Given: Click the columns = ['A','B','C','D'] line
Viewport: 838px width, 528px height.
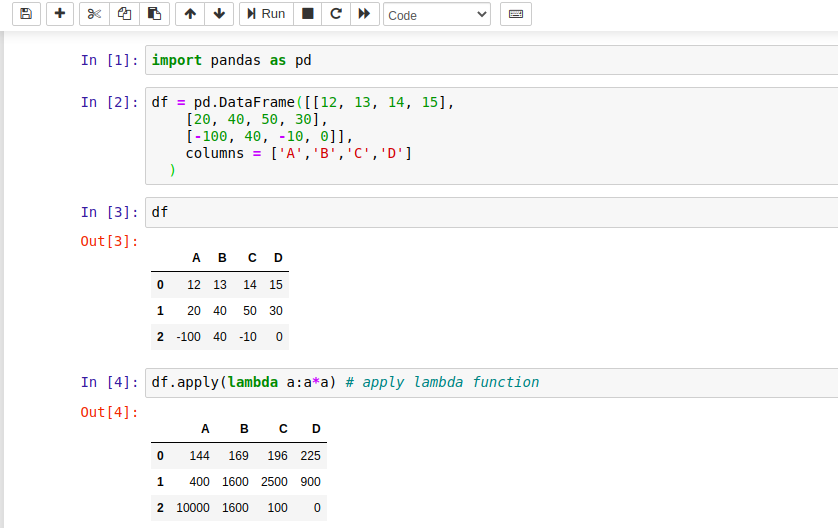Looking at the screenshot, I should 299,153.
